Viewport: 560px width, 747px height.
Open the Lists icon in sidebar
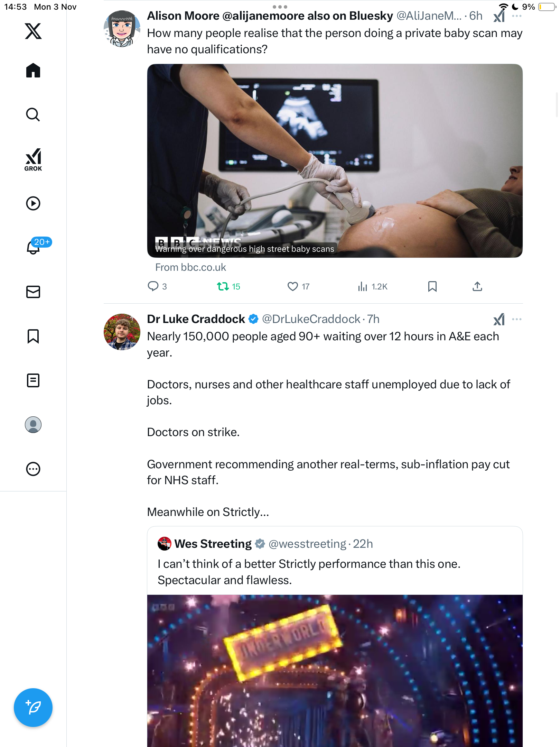point(33,380)
